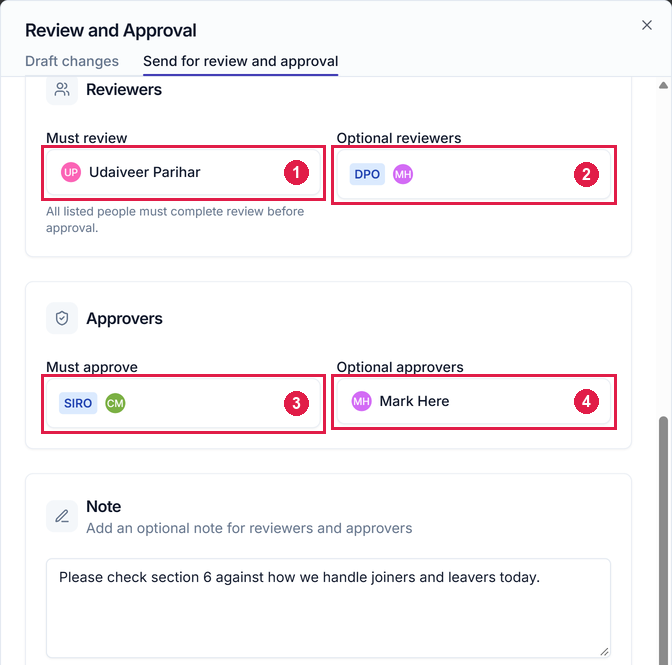Click the SIRO tag in Must approve
This screenshot has height=665, width=672.
78,403
